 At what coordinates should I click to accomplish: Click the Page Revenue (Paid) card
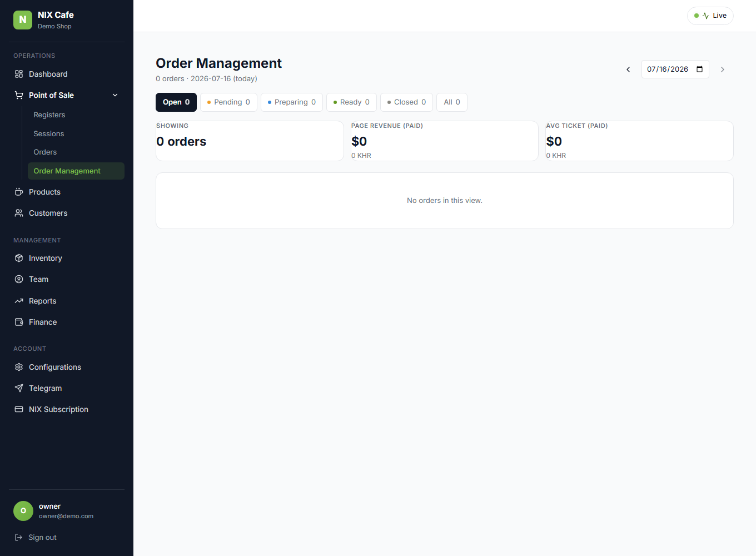pos(444,141)
